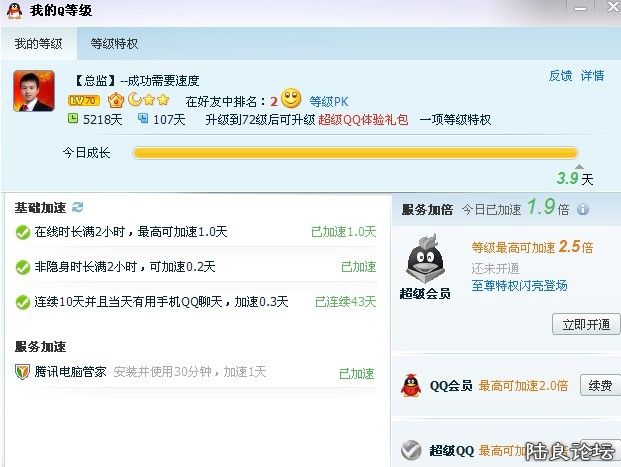The height and width of the screenshot is (467, 621).
Task: Switch to the 等级特权 tab
Action: [114, 43]
